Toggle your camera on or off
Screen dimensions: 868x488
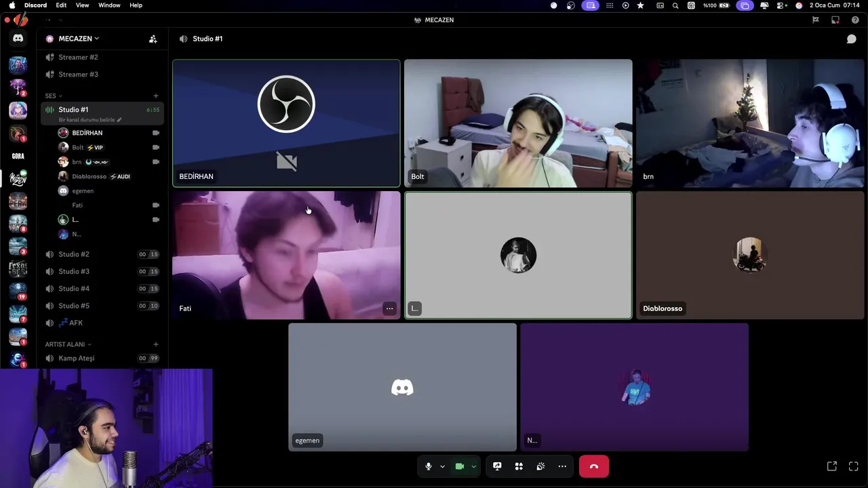(459, 466)
